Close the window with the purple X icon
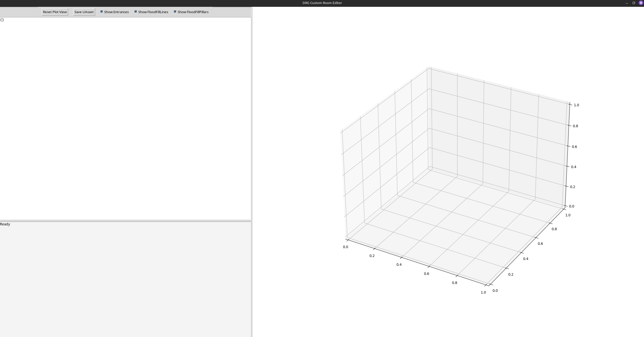 point(641,3)
